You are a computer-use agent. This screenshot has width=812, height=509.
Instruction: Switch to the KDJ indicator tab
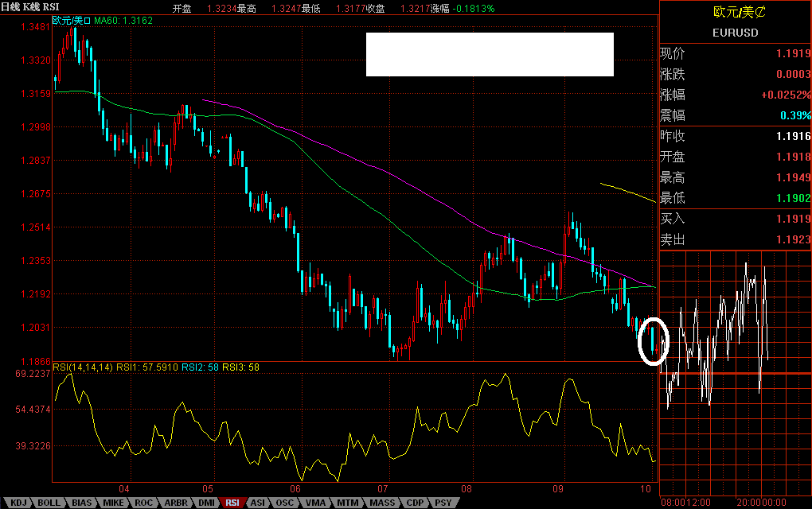[19, 503]
